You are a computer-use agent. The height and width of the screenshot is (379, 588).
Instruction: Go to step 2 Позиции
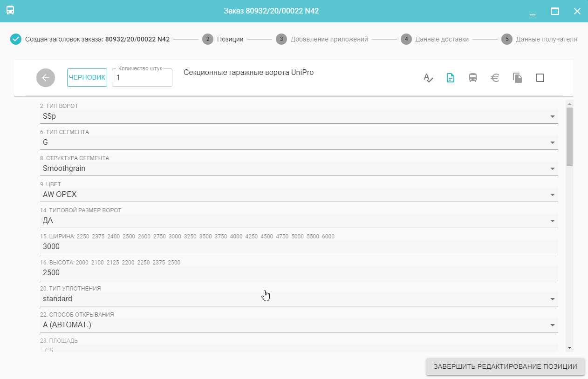click(x=223, y=39)
